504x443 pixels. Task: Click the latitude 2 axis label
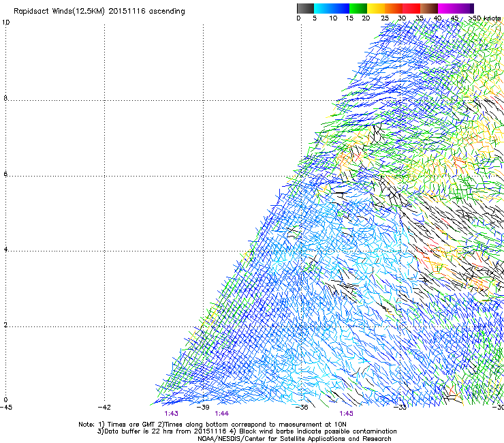pyautogui.click(x=5, y=325)
